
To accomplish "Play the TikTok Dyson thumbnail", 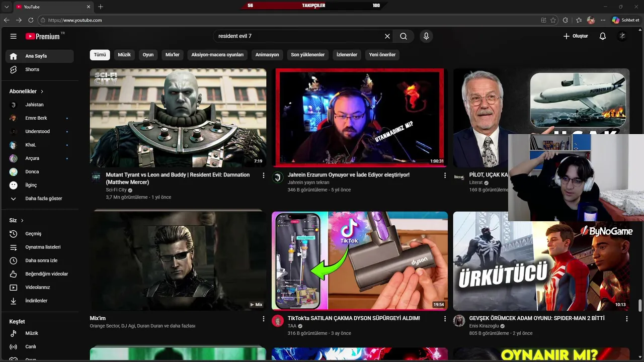I will pyautogui.click(x=359, y=260).
